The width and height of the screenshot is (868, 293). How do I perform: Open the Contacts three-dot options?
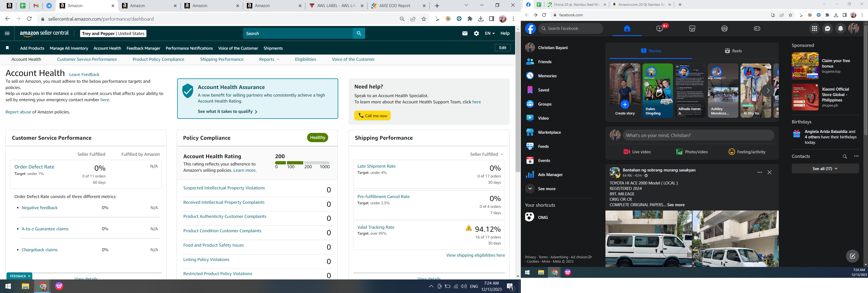[856, 156]
